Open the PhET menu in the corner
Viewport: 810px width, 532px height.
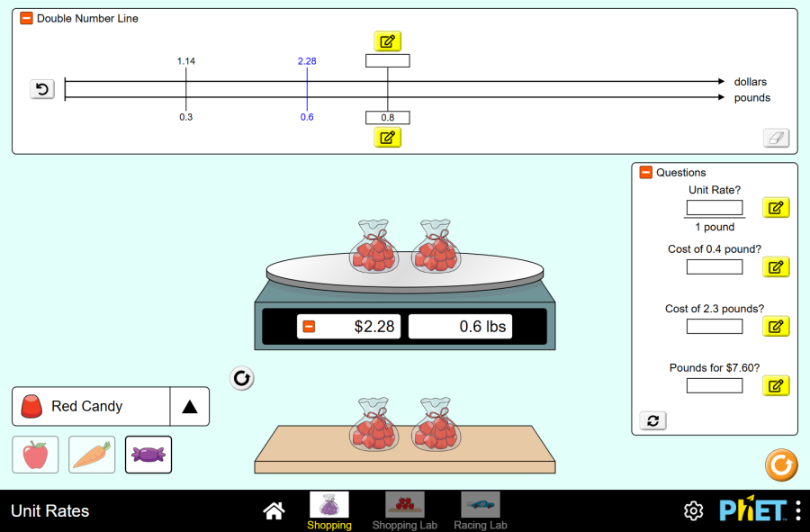(x=799, y=510)
